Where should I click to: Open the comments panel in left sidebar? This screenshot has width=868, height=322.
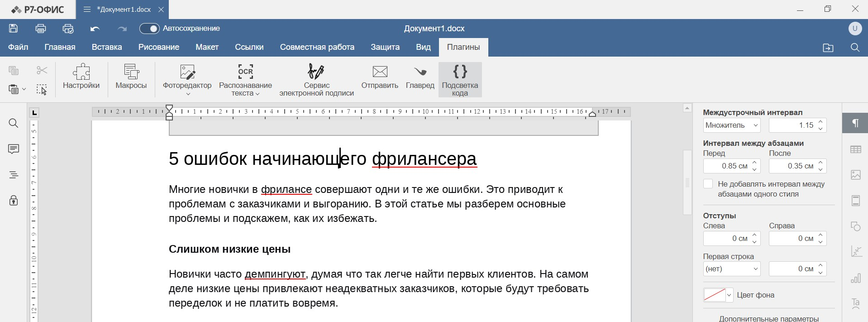14,149
